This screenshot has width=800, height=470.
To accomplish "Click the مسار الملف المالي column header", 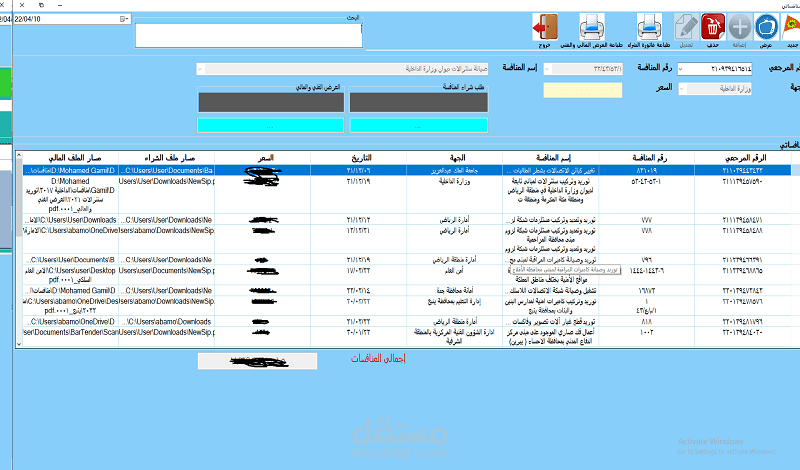I will pos(70,158).
